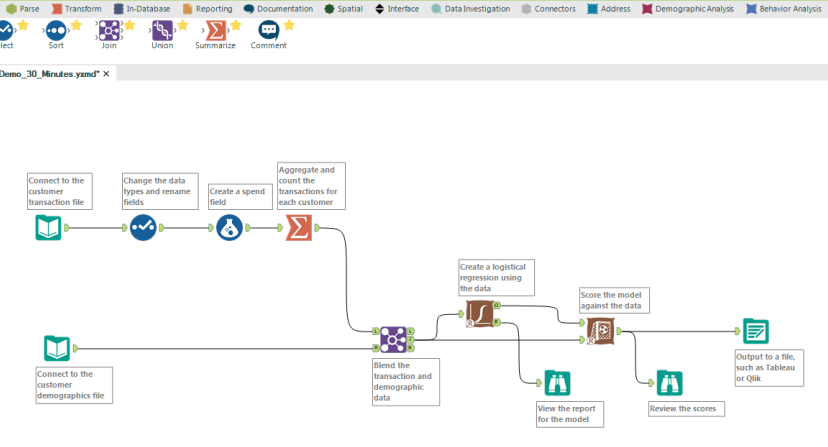Image resolution: width=828 pixels, height=447 pixels.
Task: Select the Sort tool in palette
Action: pyautogui.click(x=56, y=35)
